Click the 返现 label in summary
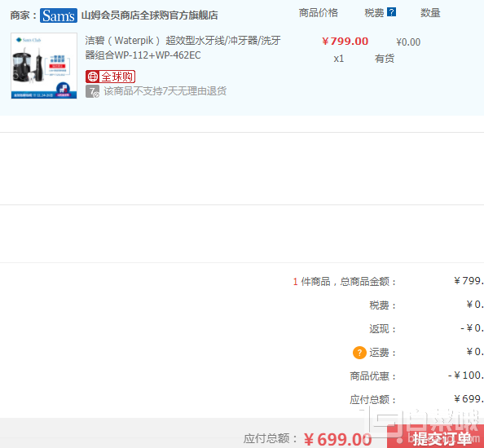The image size is (484, 448). 382,329
